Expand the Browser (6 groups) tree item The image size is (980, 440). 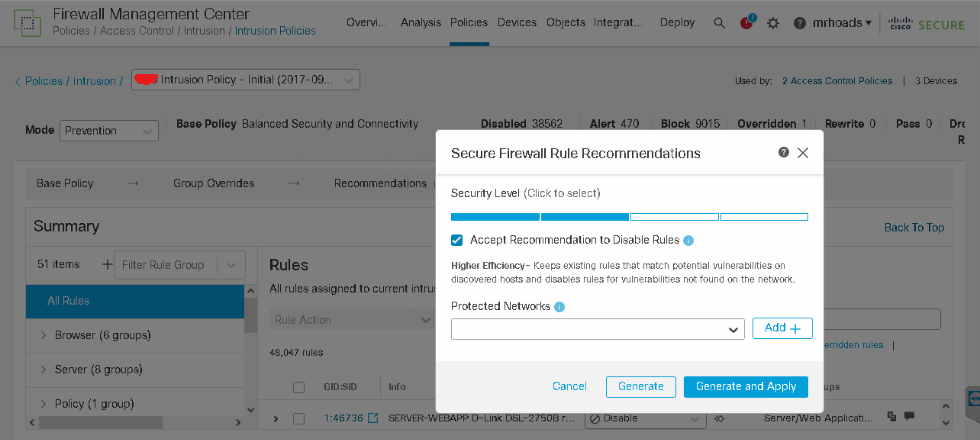pyautogui.click(x=43, y=335)
